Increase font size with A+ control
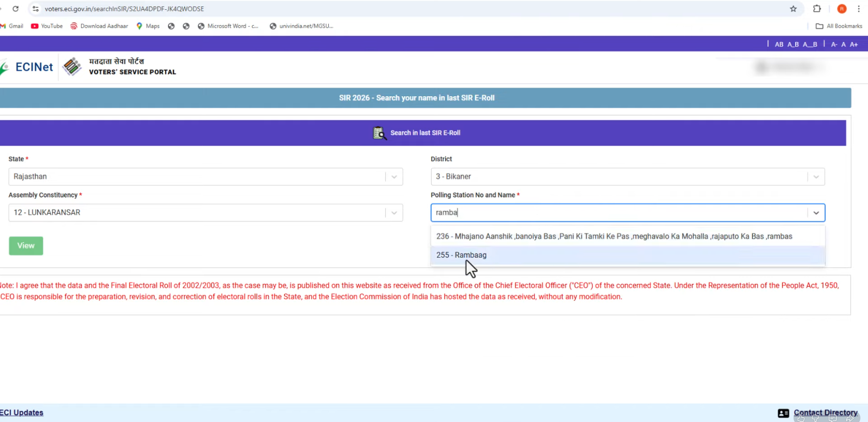The width and height of the screenshot is (868, 422). click(854, 45)
